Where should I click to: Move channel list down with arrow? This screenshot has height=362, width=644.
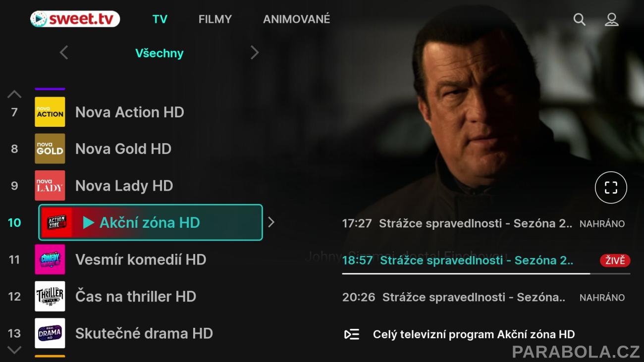[14, 350]
